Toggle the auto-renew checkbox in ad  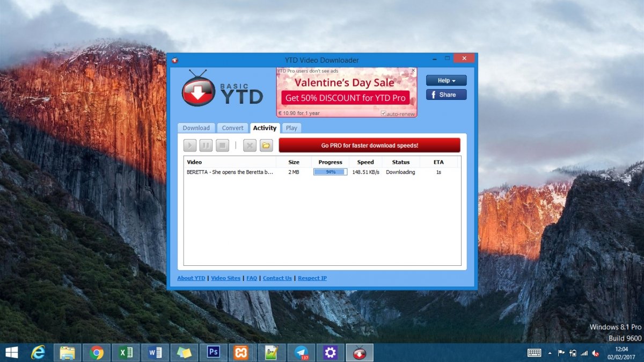[383, 114]
